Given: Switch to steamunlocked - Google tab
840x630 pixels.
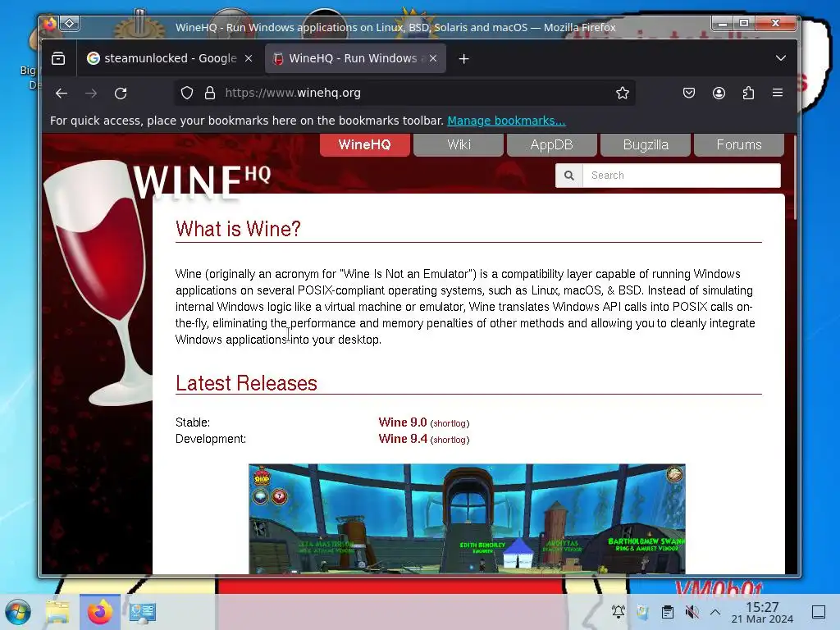Looking at the screenshot, I should [x=170, y=58].
